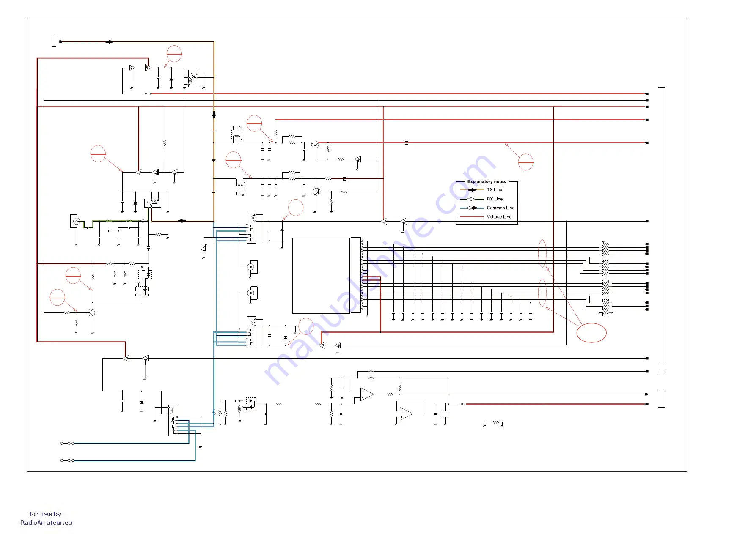Click the large blank IC block rectangle
Viewport: 756px width, 534px height.
(x=321, y=275)
